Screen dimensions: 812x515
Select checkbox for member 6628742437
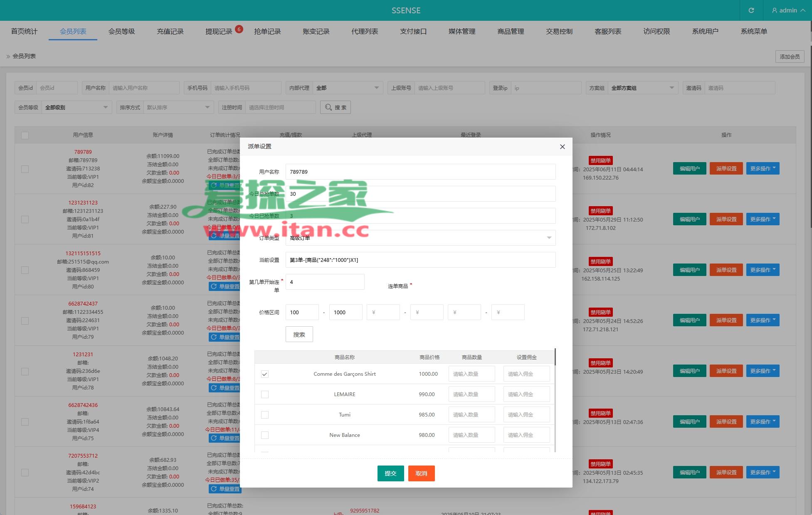click(x=25, y=321)
